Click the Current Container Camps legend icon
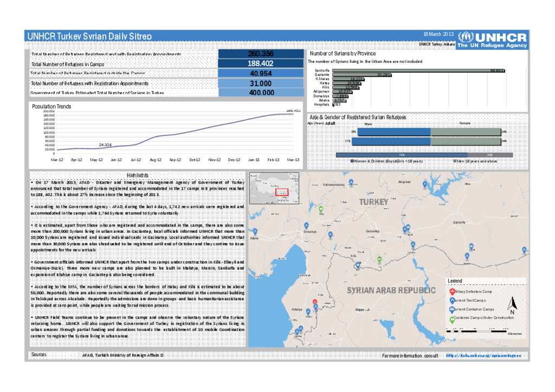The image size is (555, 392). click(x=452, y=310)
